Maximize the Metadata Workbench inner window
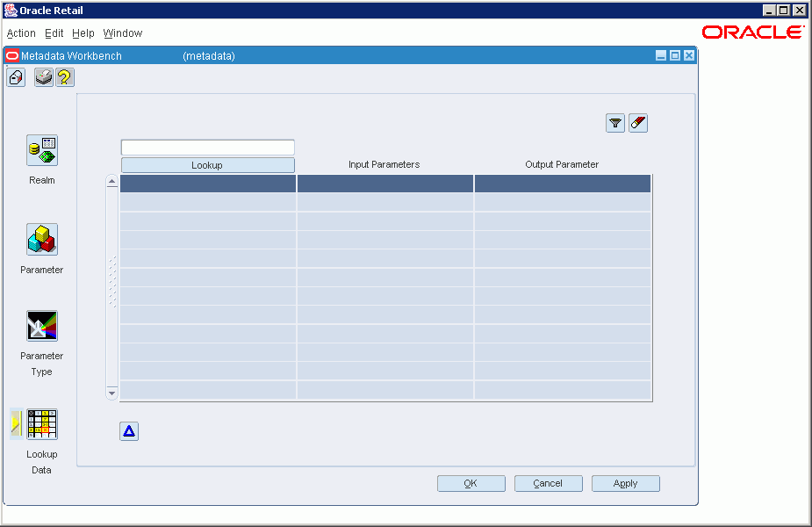Screen dimensions: 812x527 [x=675, y=55]
